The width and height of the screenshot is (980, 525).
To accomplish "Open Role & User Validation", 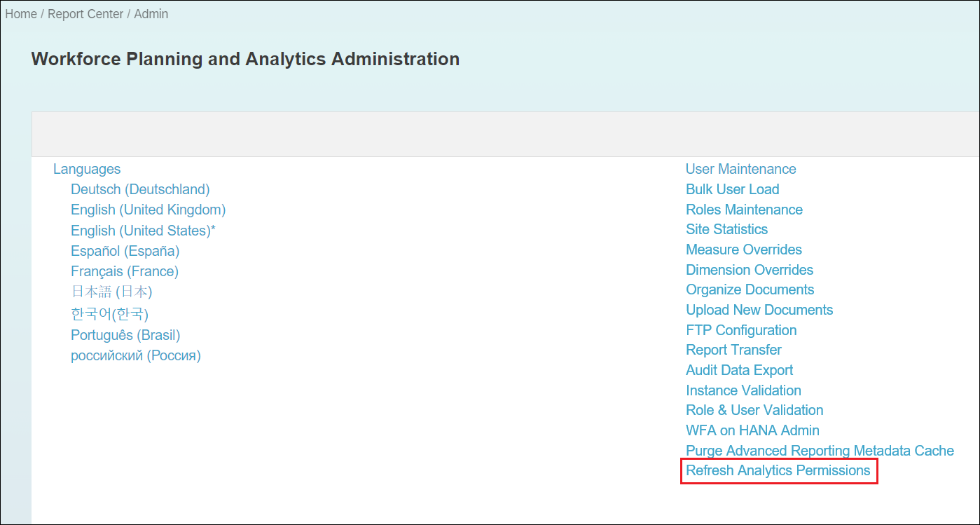I will pyautogui.click(x=755, y=410).
